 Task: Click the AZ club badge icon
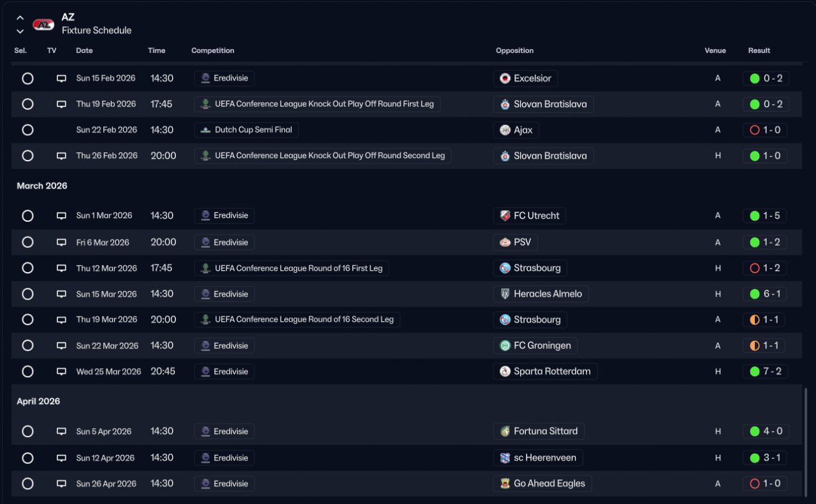(x=43, y=25)
